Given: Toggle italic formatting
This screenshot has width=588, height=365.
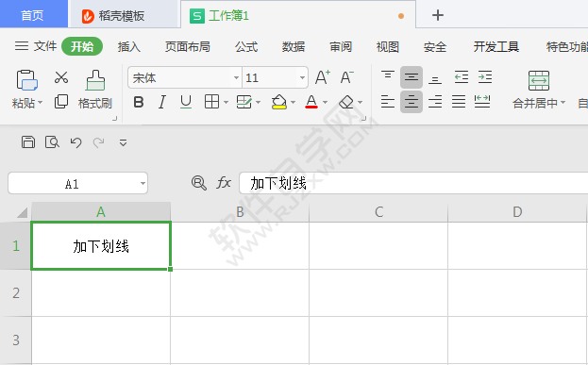Looking at the screenshot, I should pos(162,102).
